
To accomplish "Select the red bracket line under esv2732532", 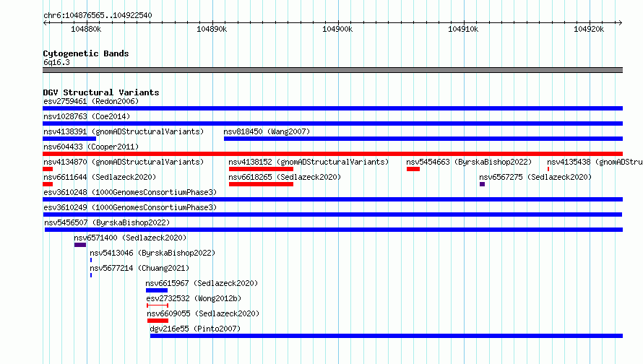I will (x=157, y=305).
